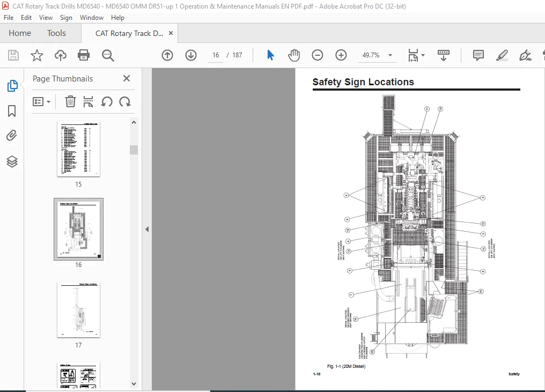This screenshot has height=392, width=545.
Task: Open the Find text magnifier tool
Action: (x=108, y=55)
